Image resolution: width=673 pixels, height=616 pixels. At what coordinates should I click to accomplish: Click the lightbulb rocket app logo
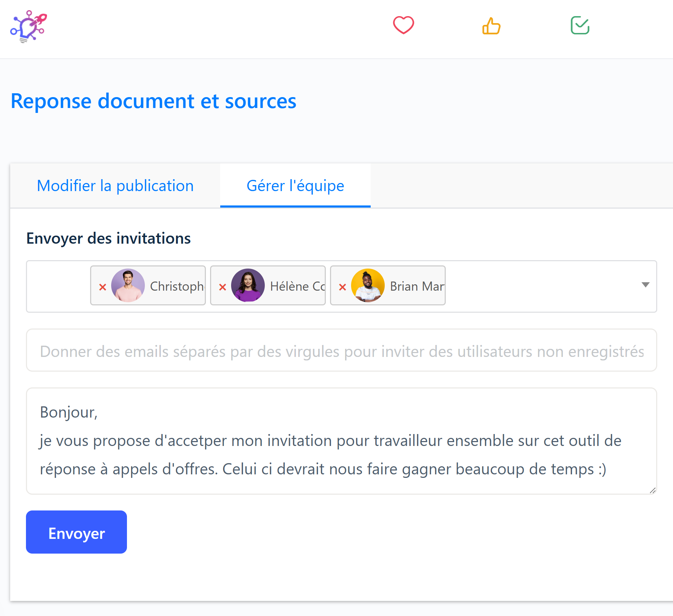pos(28,27)
